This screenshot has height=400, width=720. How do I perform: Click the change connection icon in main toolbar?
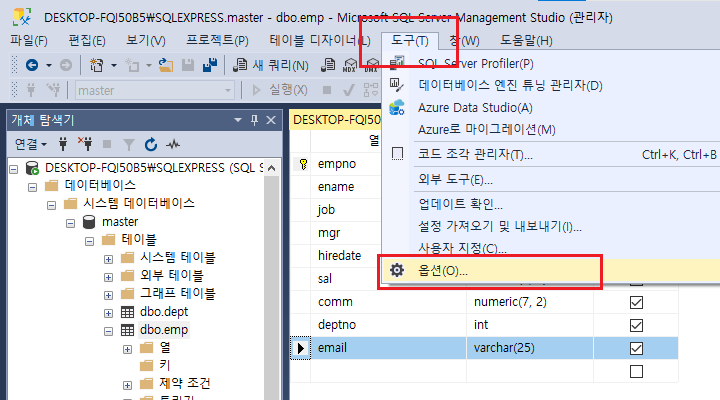[x=53, y=90]
